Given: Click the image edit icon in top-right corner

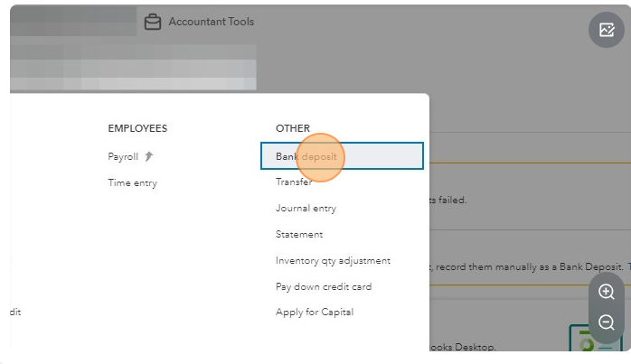Looking at the screenshot, I should click(606, 30).
